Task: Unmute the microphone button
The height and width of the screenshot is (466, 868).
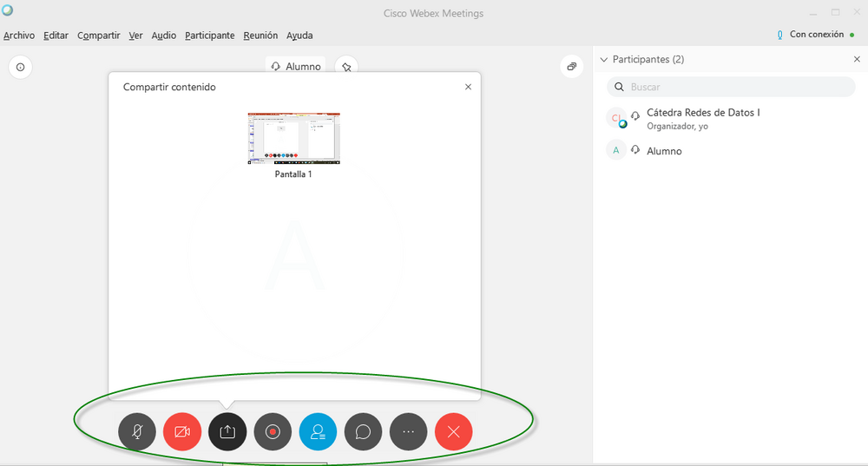Action: 137,431
